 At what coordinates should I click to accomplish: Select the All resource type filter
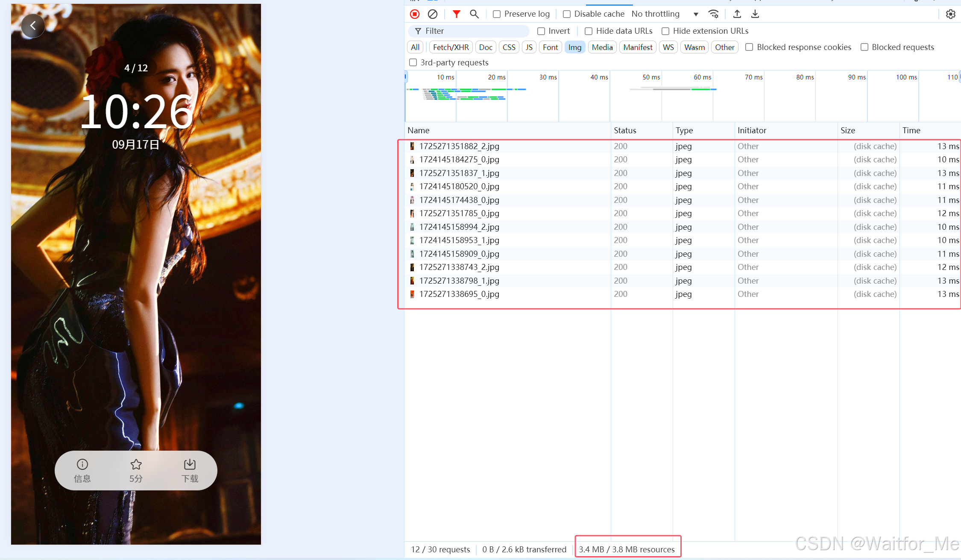click(x=415, y=47)
